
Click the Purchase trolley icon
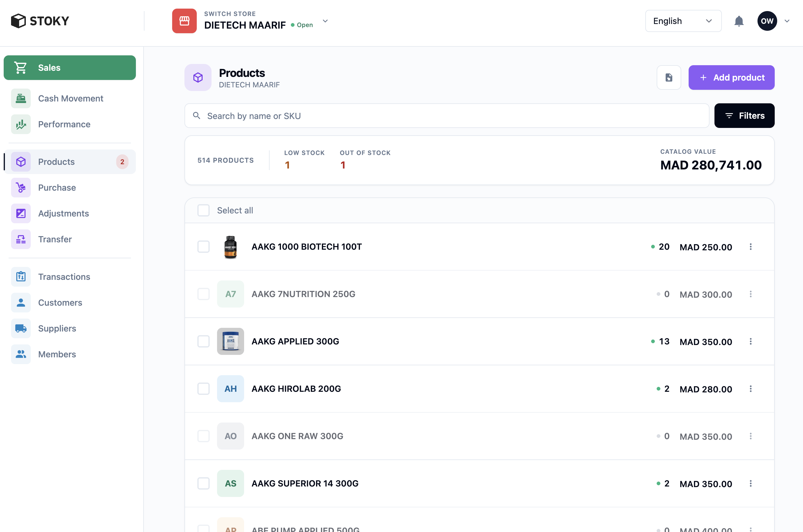[x=21, y=188]
